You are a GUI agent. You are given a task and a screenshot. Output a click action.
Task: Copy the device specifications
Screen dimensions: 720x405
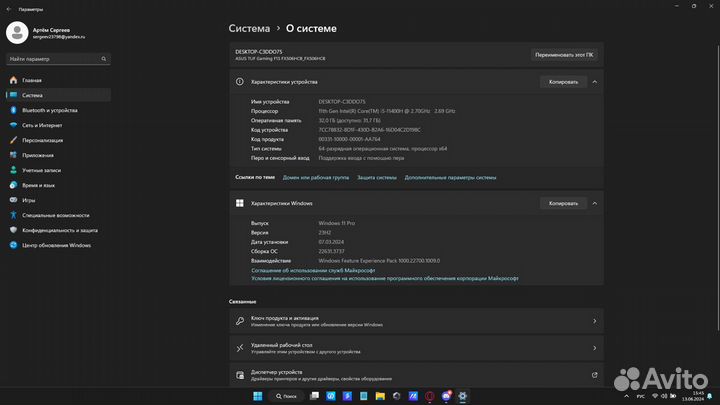(x=563, y=82)
